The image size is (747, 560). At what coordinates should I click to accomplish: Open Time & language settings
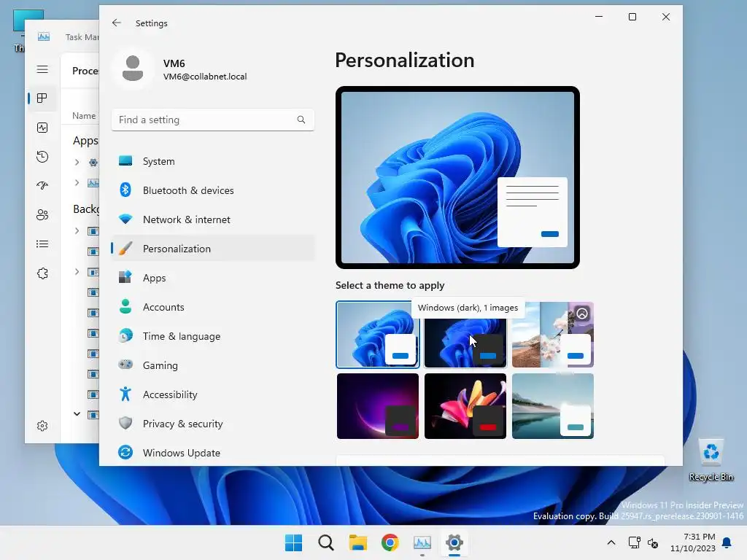(213, 336)
